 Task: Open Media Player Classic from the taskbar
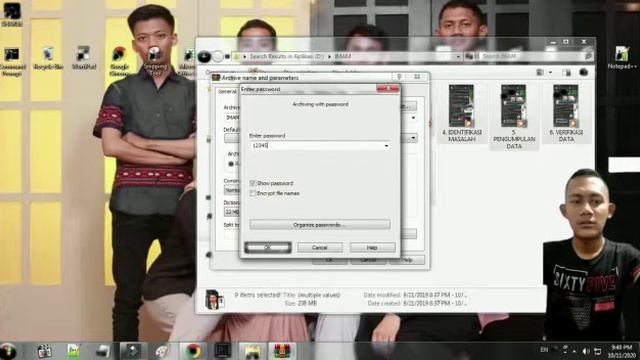(44, 351)
